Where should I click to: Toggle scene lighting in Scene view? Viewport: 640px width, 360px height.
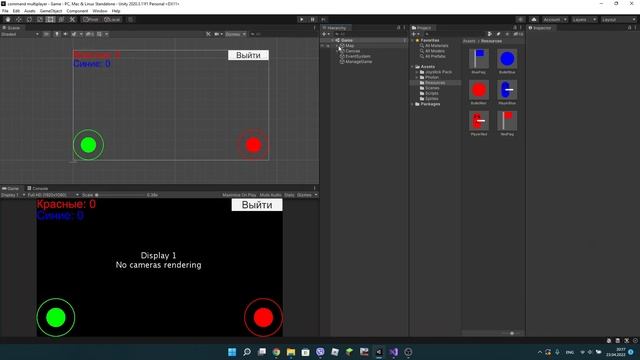click(x=57, y=34)
